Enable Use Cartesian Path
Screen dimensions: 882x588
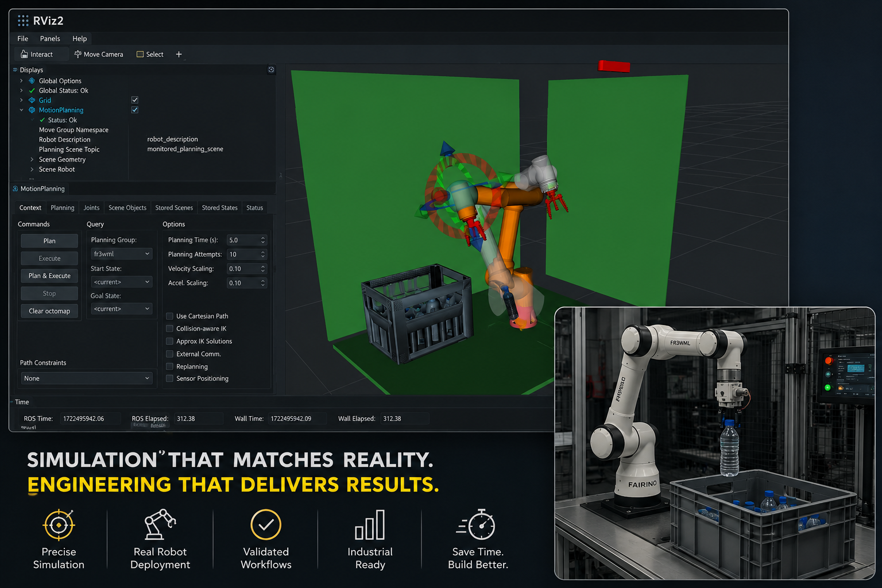coord(169,316)
